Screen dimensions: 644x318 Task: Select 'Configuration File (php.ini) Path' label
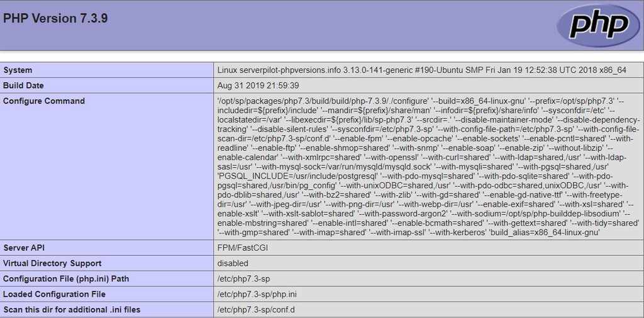65,279
